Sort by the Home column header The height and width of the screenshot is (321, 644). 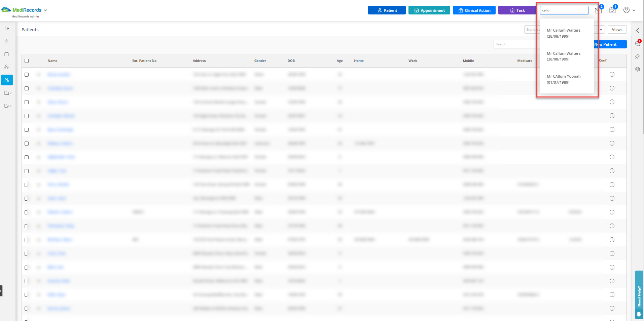359,61
